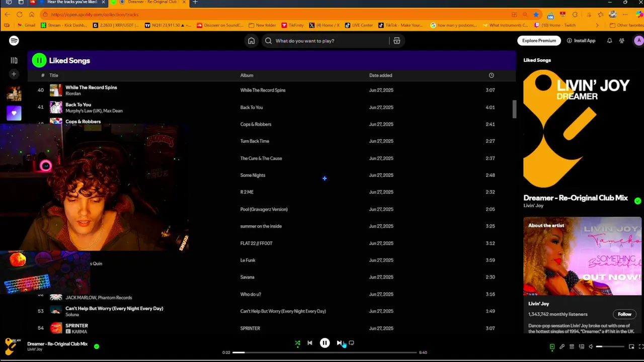Open the mini player icon
The width and height of the screenshot is (644, 362).
click(x=631, y=346)
